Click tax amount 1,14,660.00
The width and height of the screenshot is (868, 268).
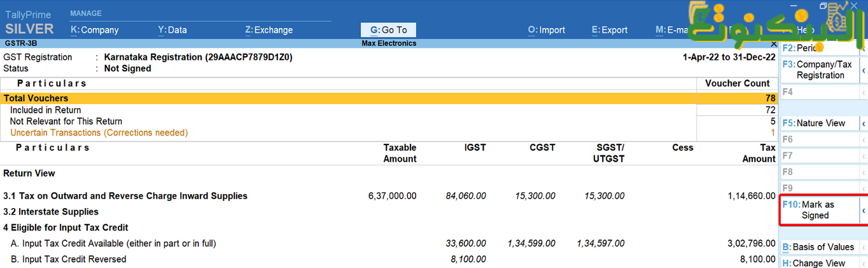[752, 196]
